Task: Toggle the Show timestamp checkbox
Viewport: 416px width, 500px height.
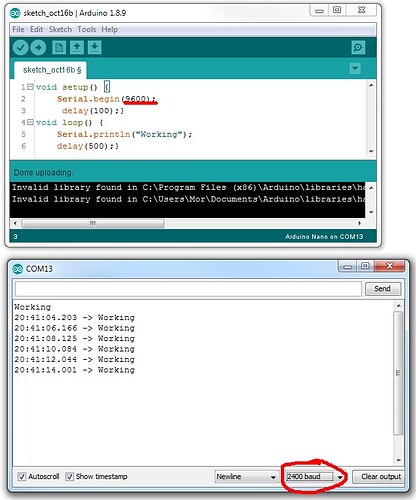Action: [69, 476]
